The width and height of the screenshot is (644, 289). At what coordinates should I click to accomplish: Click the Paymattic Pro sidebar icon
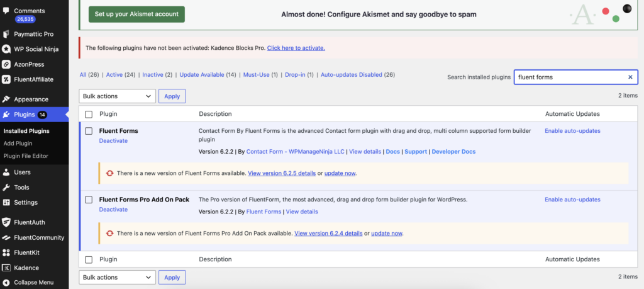(x=6, y=34)
